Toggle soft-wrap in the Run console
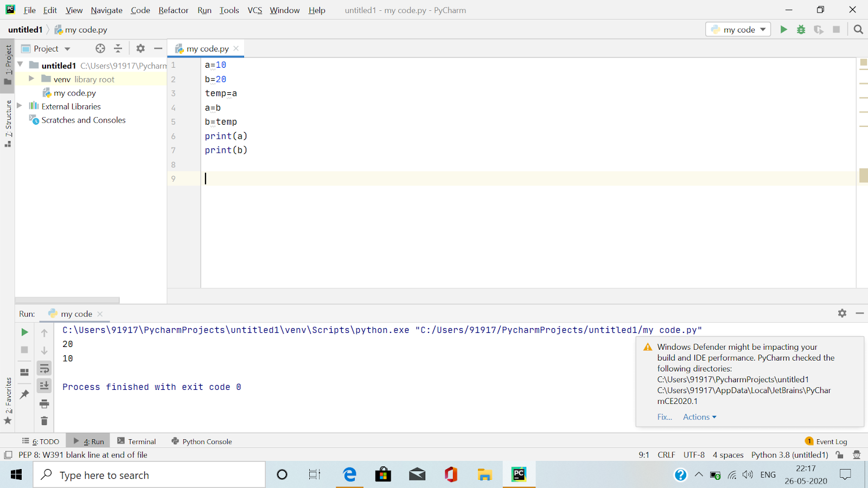The height and width of the screenshot is (488, 868). 44,368
